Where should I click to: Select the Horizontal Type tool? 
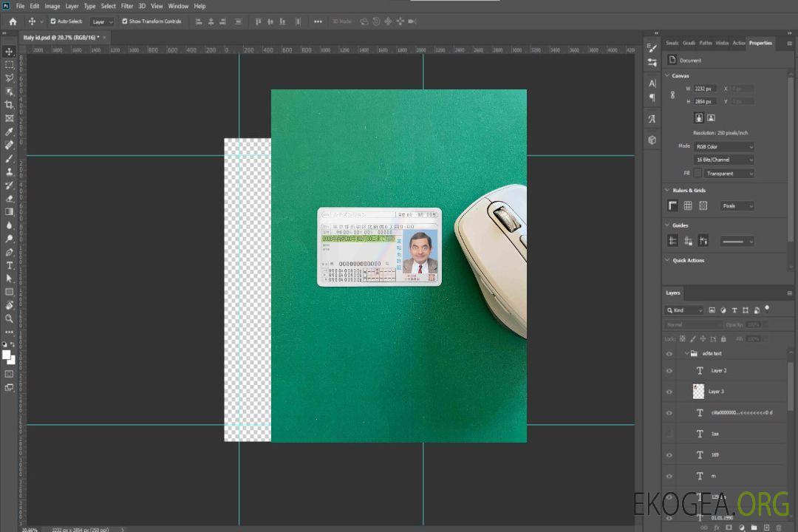click(9, 265)
